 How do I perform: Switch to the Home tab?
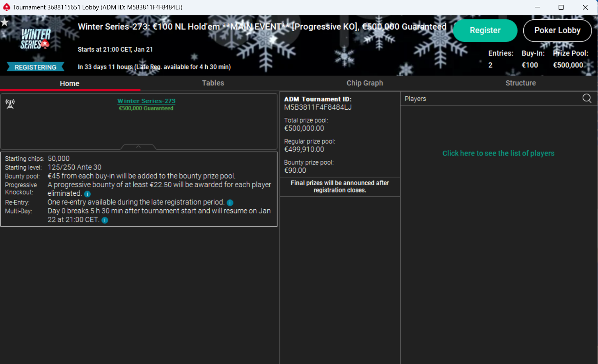70,83
